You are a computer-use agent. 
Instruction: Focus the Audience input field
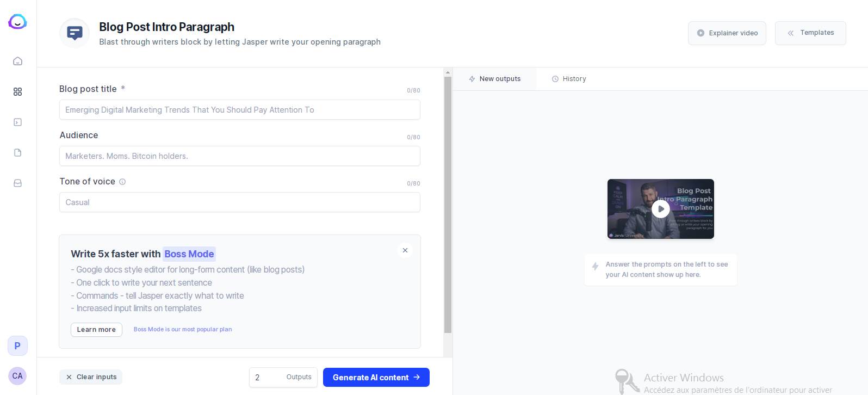240,156
